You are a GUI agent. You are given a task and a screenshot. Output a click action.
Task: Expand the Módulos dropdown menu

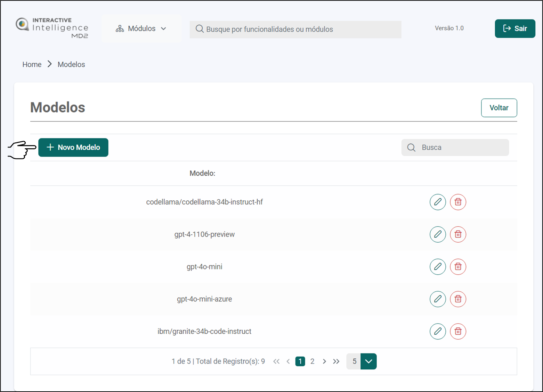(141, 29)
